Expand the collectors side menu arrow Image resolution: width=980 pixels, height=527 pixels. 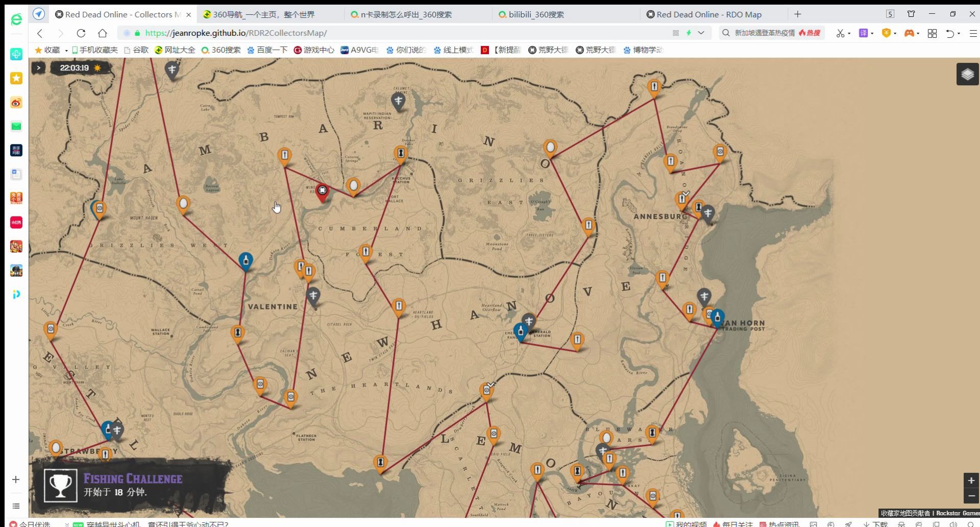point(38,67)
